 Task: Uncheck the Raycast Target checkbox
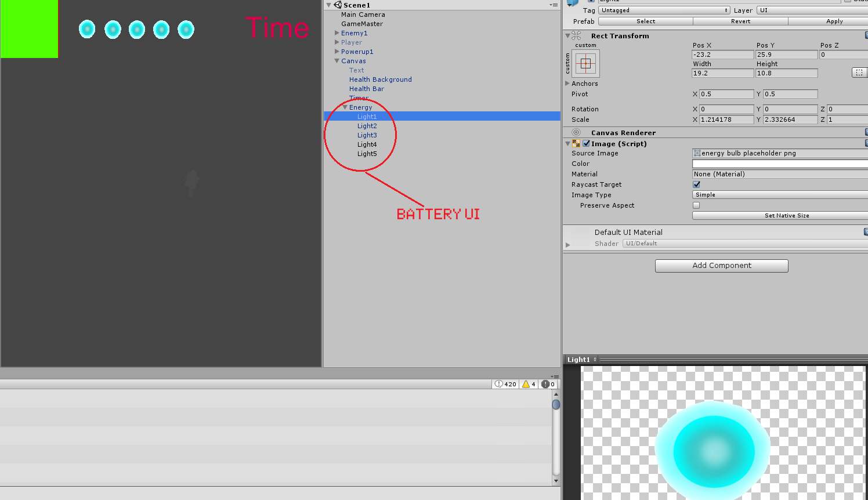click(696, 184)
